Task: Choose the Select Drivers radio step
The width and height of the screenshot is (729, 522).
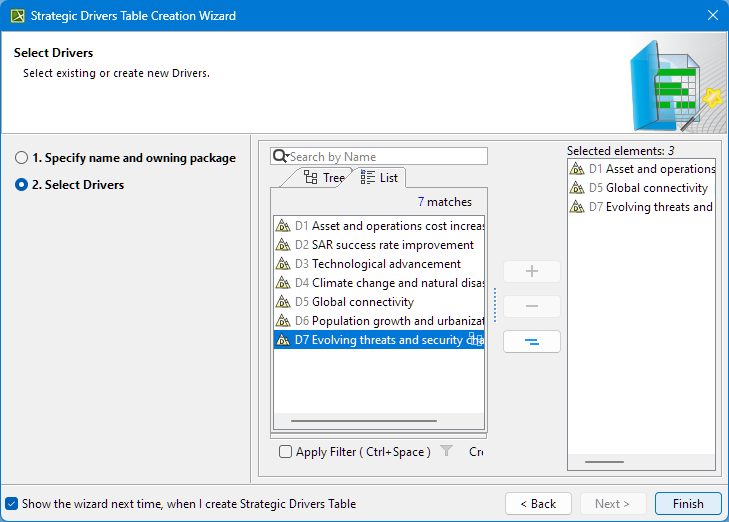Action: coord(22,185)
